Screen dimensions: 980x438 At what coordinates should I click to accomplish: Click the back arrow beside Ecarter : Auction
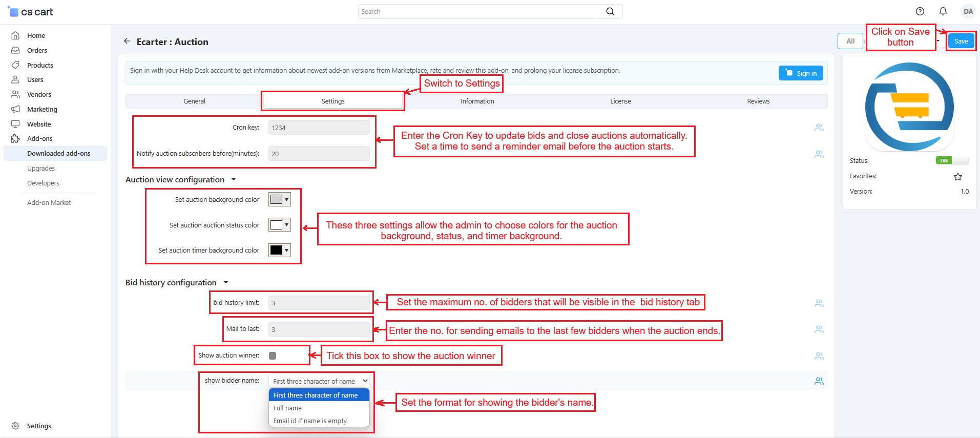[127, 41]
